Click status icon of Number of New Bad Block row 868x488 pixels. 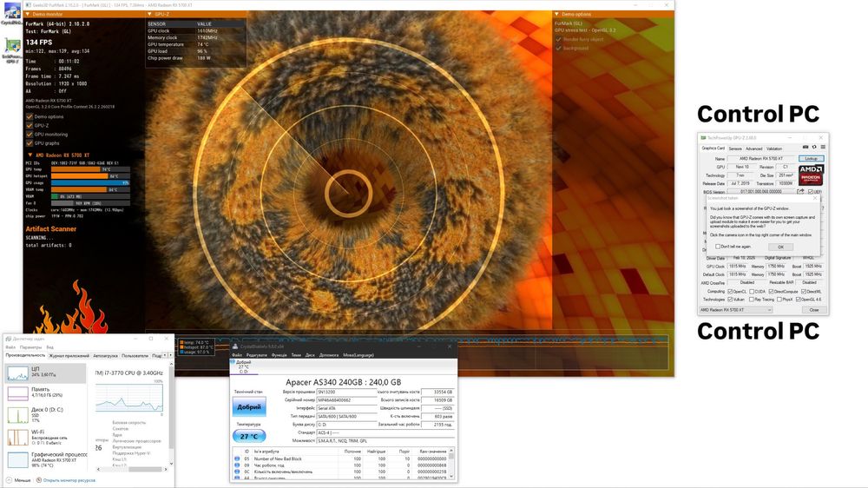(x=237, y=458)
